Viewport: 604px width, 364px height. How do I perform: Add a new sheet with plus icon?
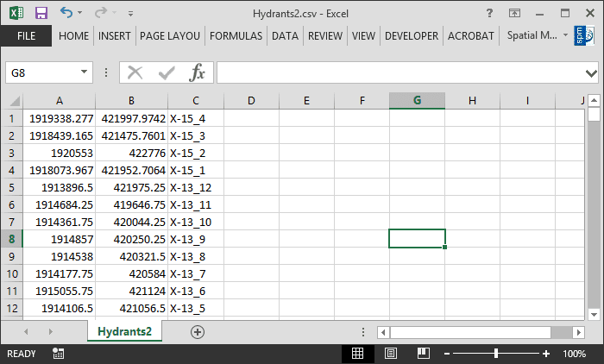[198, 331]
